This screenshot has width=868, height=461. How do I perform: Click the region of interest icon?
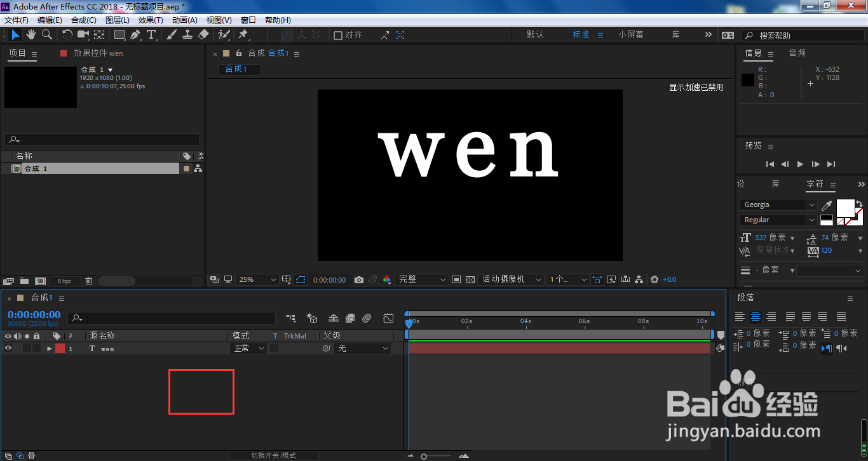[x=456, y=279]
